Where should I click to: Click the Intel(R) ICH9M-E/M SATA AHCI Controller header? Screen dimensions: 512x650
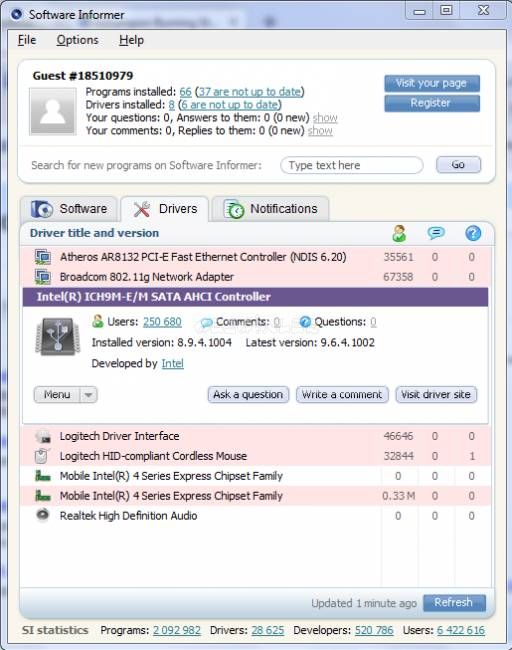coord(255,297)
